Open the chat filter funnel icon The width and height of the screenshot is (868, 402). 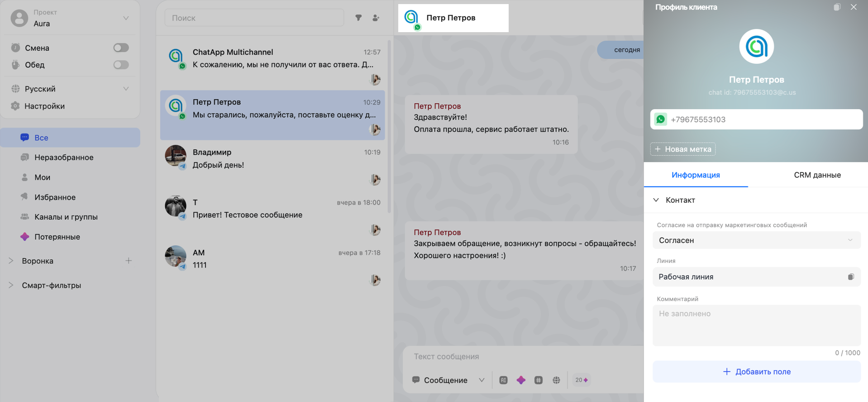(x=358, y=18)
